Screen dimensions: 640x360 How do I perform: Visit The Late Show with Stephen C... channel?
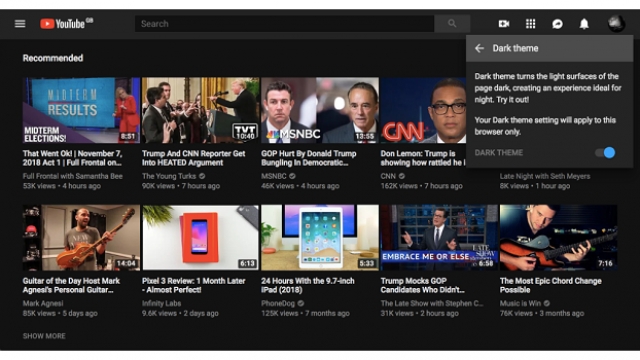coord(432,303)
